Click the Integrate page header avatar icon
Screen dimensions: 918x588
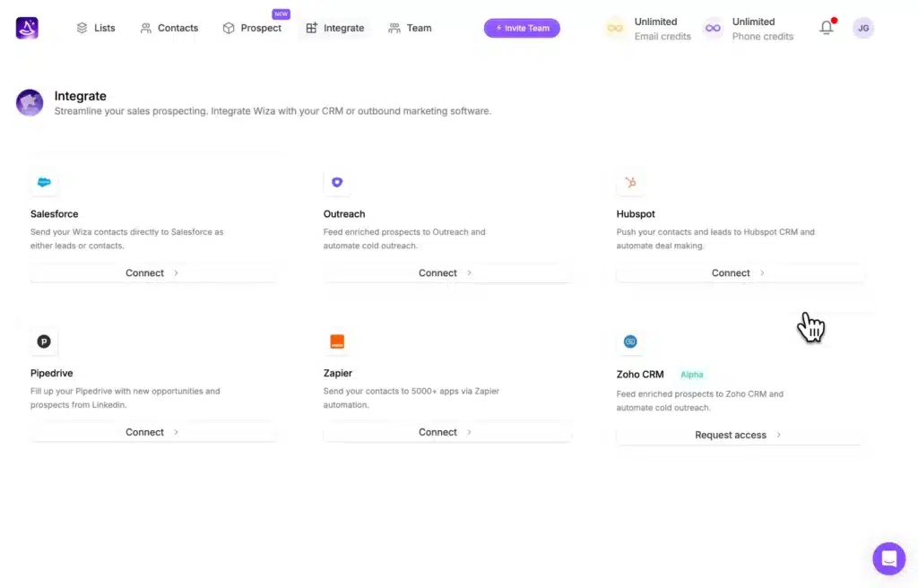(30, 102)
